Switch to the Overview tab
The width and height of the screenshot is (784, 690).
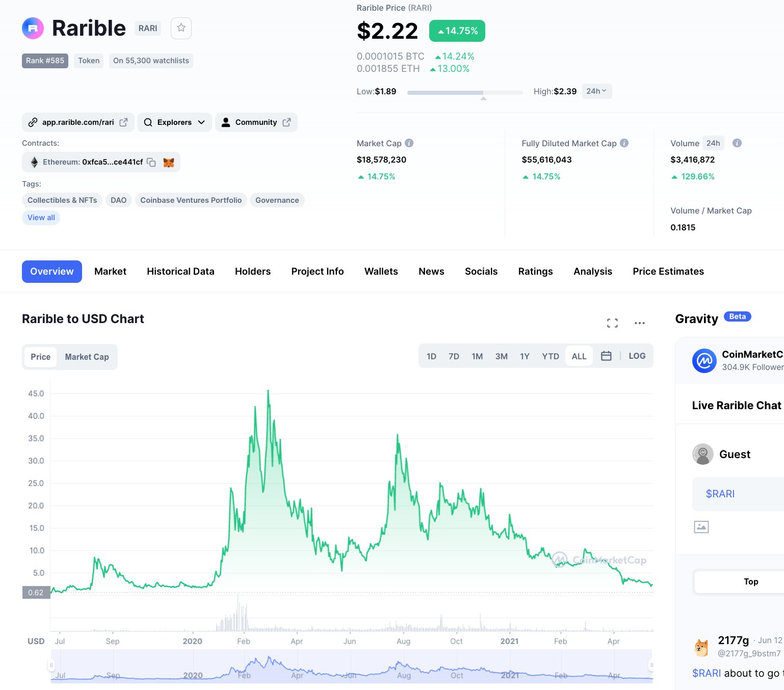coord(52,272)
